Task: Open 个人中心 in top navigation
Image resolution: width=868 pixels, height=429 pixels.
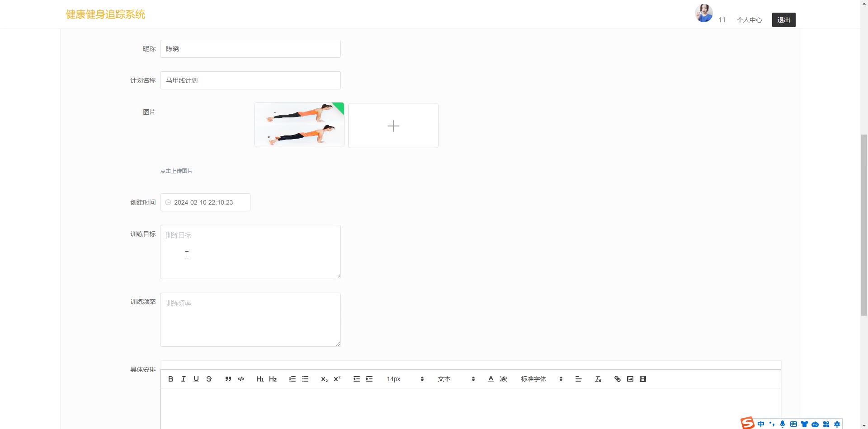Action: (749, 20)
